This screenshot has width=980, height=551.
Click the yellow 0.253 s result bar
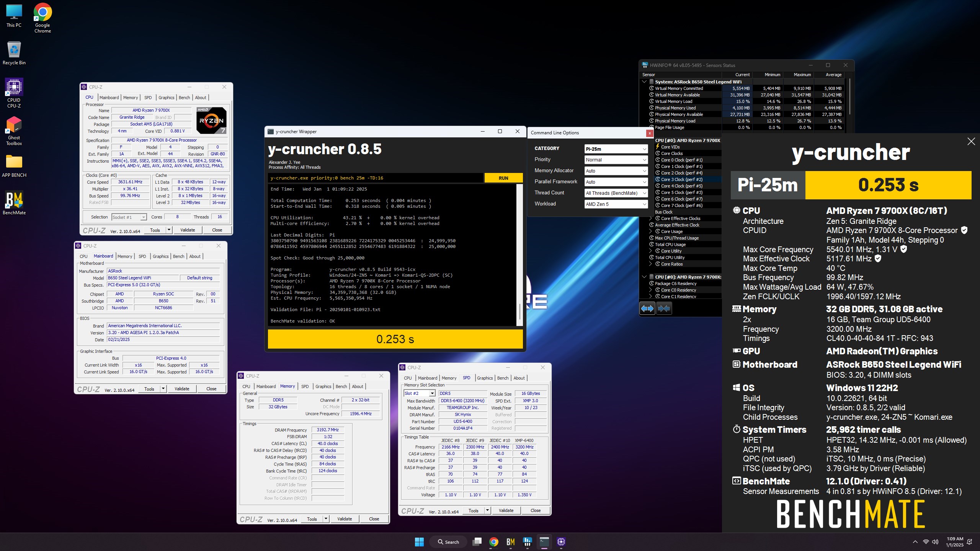pyautogui.click(x=395, y=339)
